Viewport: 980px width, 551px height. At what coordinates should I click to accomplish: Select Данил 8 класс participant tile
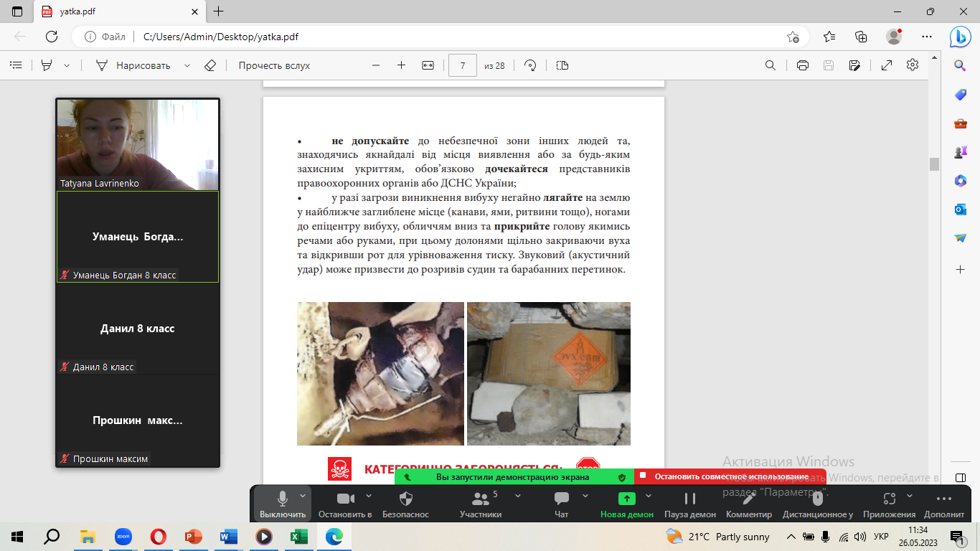[138, 329]
